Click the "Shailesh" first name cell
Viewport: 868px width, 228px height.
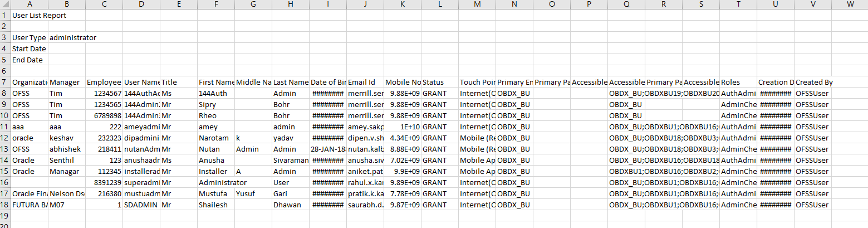[x=215, y=205]
